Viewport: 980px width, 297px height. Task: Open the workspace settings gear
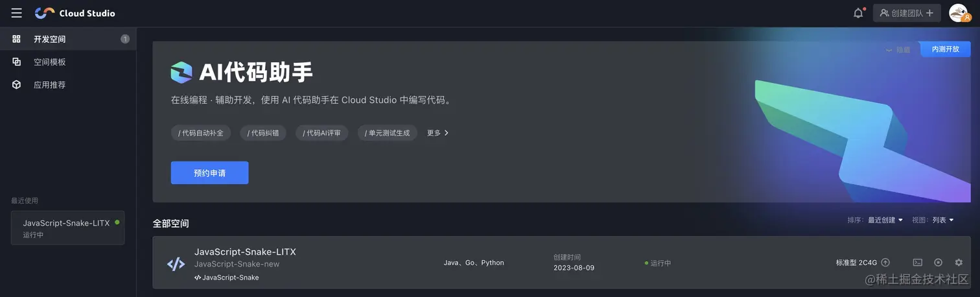959,263
